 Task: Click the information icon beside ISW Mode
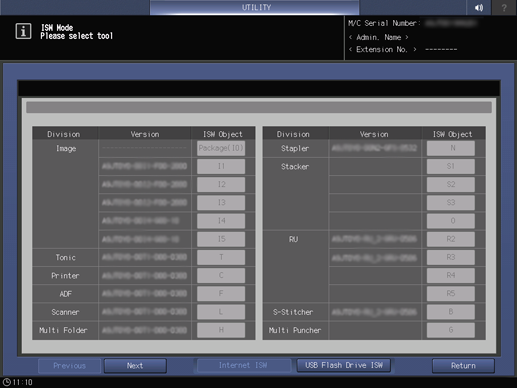(23, 31)
